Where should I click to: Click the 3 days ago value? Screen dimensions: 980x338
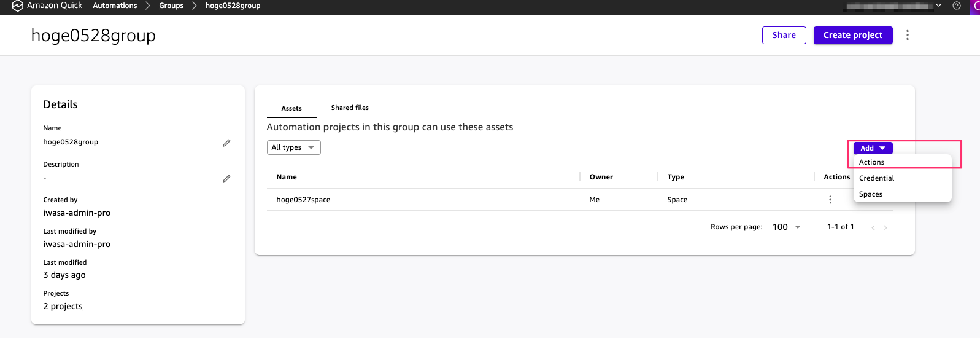point(64,275)
